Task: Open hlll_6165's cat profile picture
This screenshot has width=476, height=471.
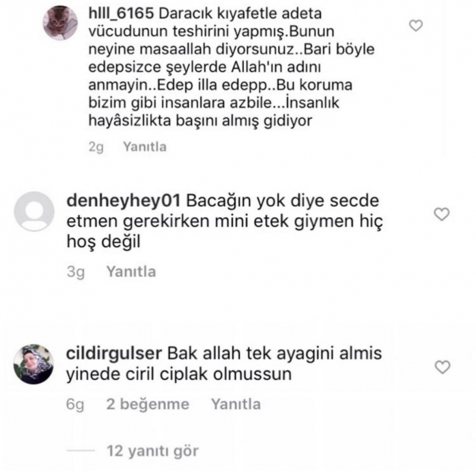Action: tap(60, 23)
